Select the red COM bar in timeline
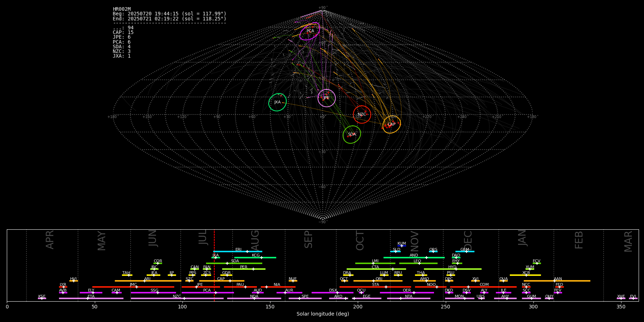 point(484,287)
